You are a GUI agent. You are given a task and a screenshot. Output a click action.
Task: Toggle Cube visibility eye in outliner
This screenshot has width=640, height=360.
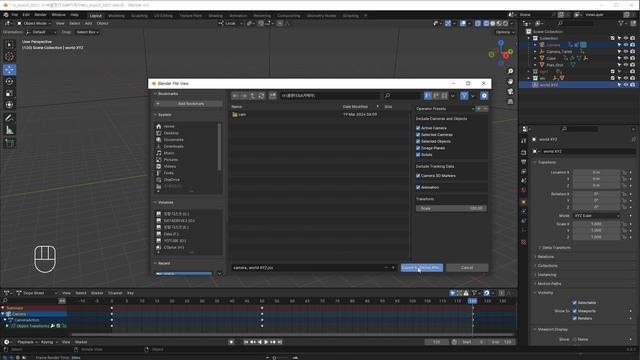626,58
